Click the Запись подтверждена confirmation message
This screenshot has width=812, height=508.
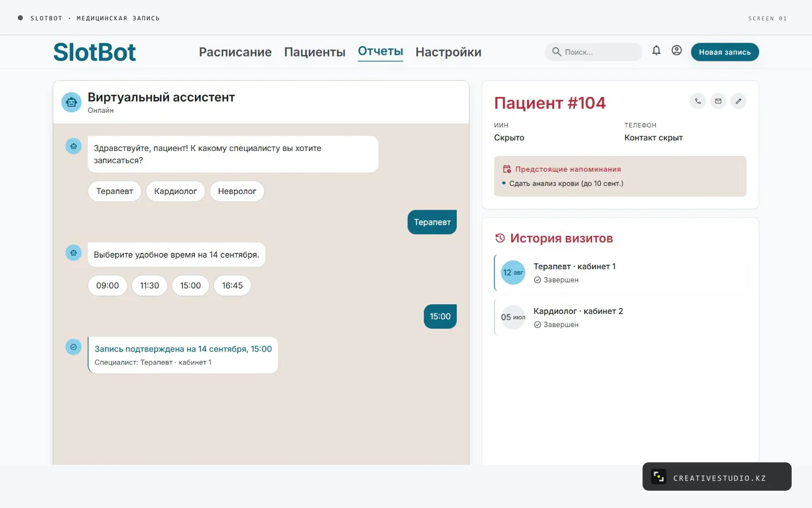[x=183, y=355]
